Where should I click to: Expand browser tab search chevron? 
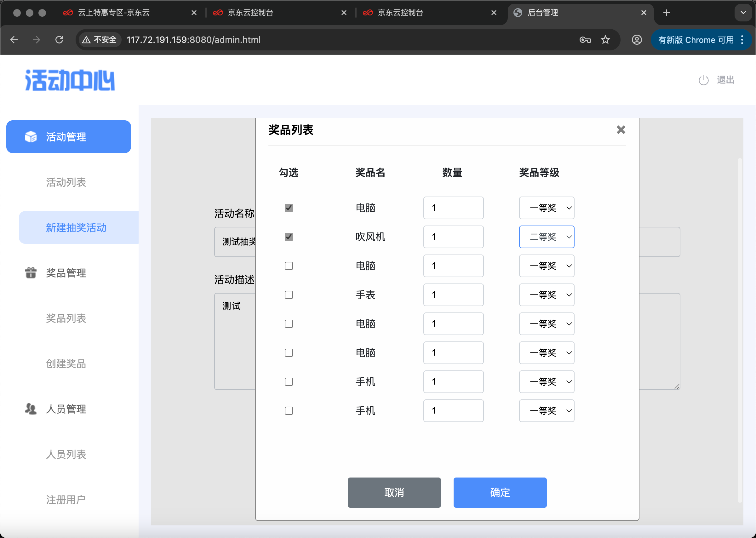coord(743,13)
